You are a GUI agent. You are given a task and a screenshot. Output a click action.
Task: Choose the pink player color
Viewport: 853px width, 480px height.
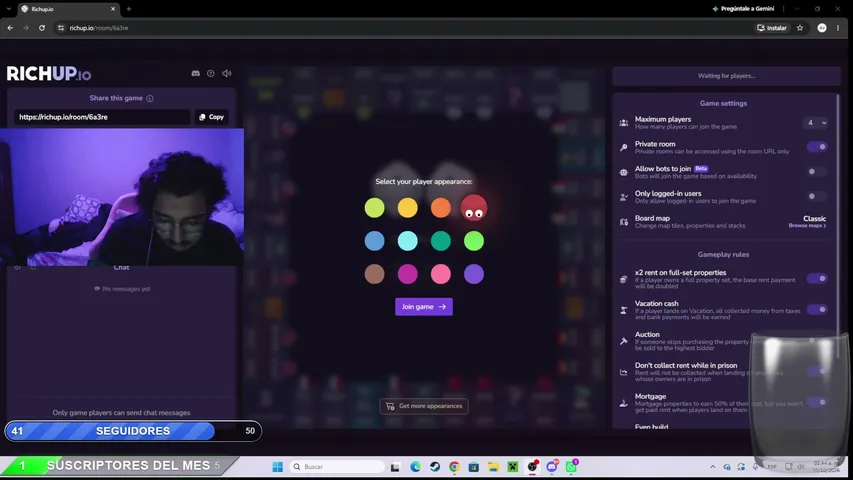[441, 274]
